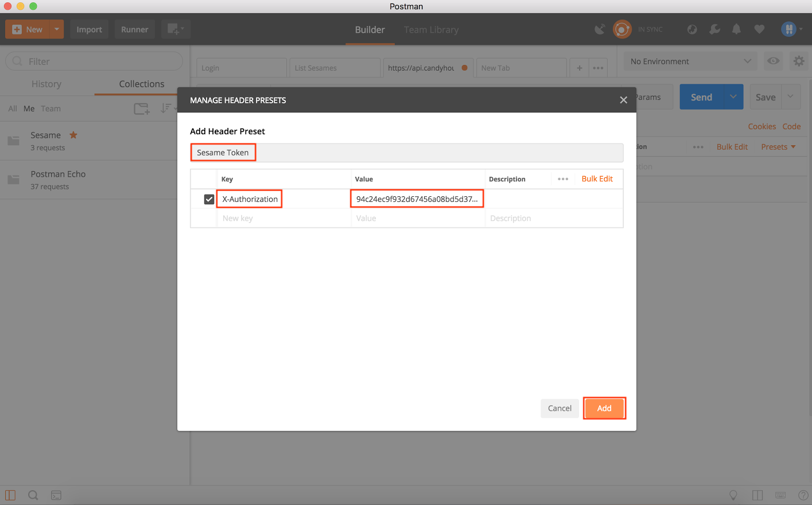Viewport: 812px width, 505px height.
Task: Open the Presets dropdown
Action: 778,147
